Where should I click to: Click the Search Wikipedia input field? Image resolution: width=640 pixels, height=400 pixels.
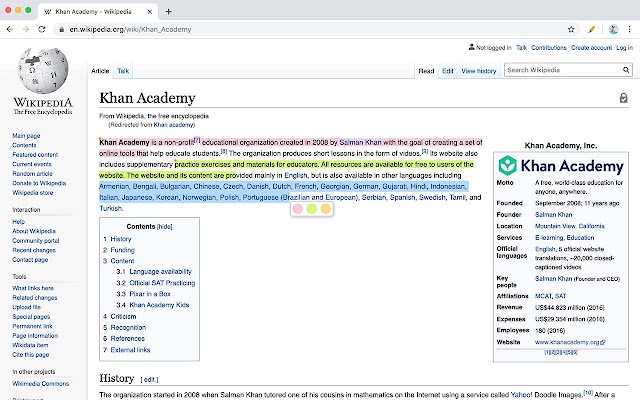click(x=563, y=70)
